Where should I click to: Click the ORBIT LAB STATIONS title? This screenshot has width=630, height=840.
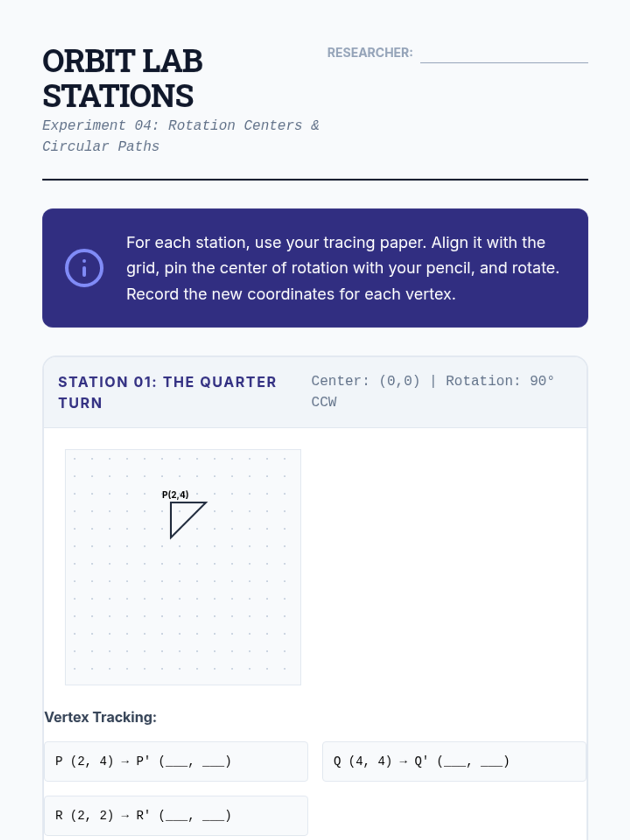(122, 78)
